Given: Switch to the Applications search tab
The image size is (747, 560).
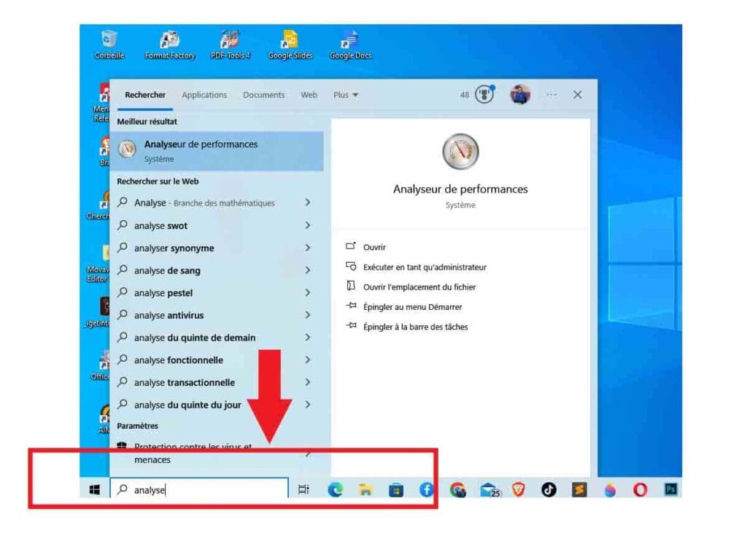Looking at the screenshot, I should coord(204,95).
